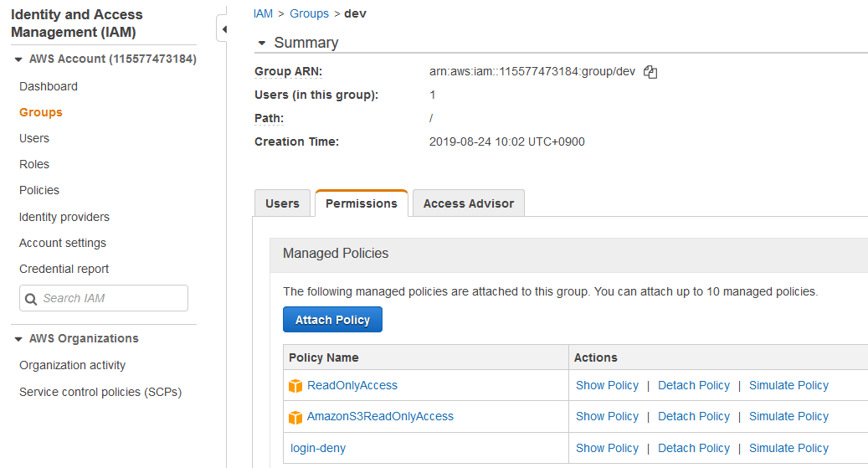Detach Policy for ReadOnlyAccess
This screenshot has height=468, width=868.
point(694,385)
